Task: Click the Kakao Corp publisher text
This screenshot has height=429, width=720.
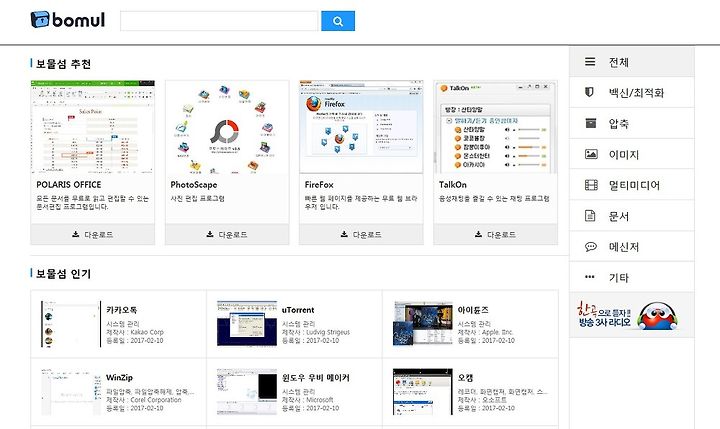Action: click(147, 332)
